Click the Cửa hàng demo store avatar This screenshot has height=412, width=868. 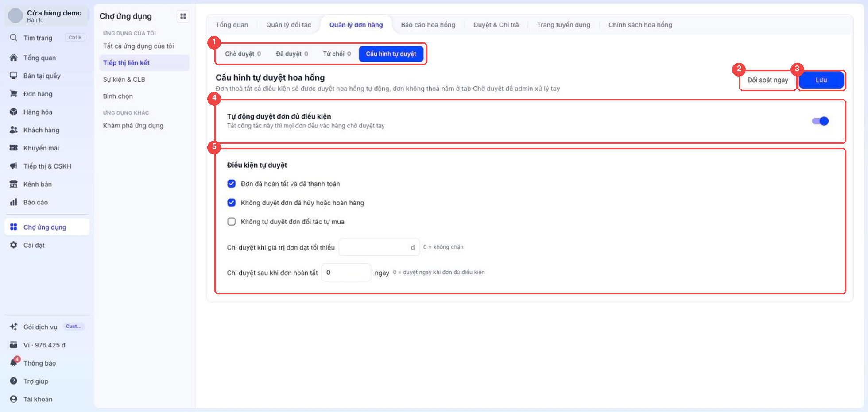point(15,15)
